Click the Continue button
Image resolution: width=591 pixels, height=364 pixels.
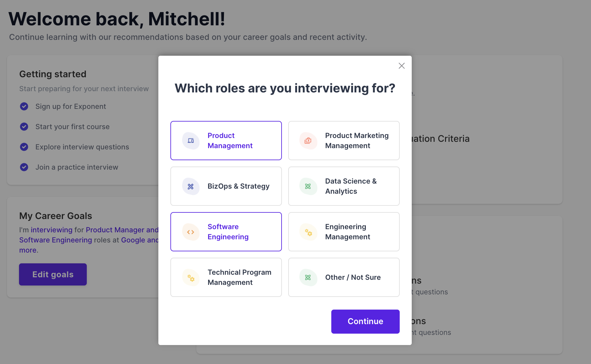365,322
